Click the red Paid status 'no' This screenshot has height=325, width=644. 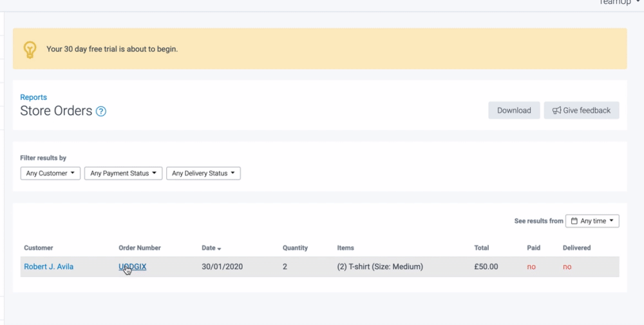pyautogui.click(x=531, y=267)
